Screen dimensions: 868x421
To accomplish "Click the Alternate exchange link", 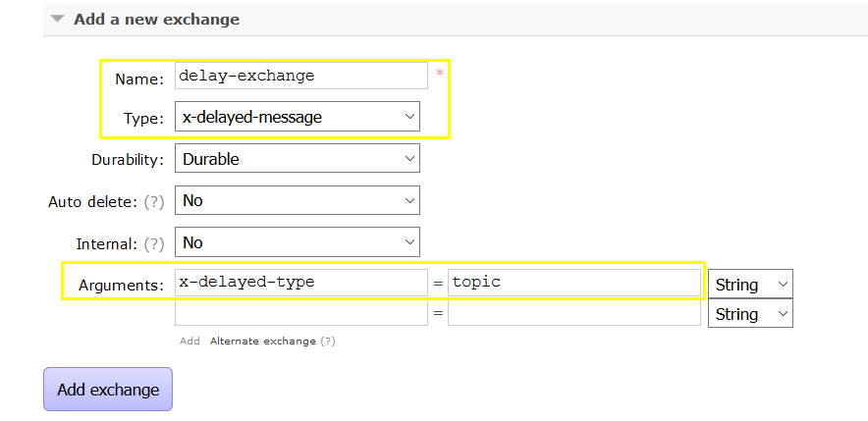I will [262, 342].
